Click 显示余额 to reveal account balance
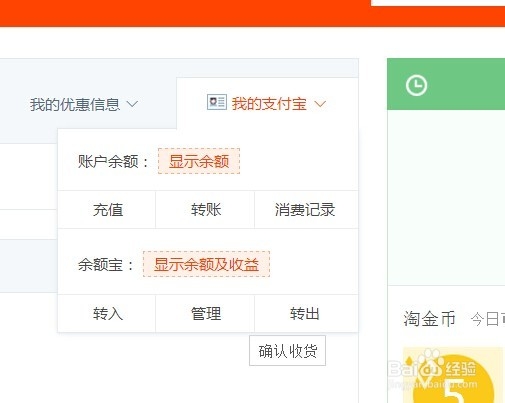 click(199, 161)
